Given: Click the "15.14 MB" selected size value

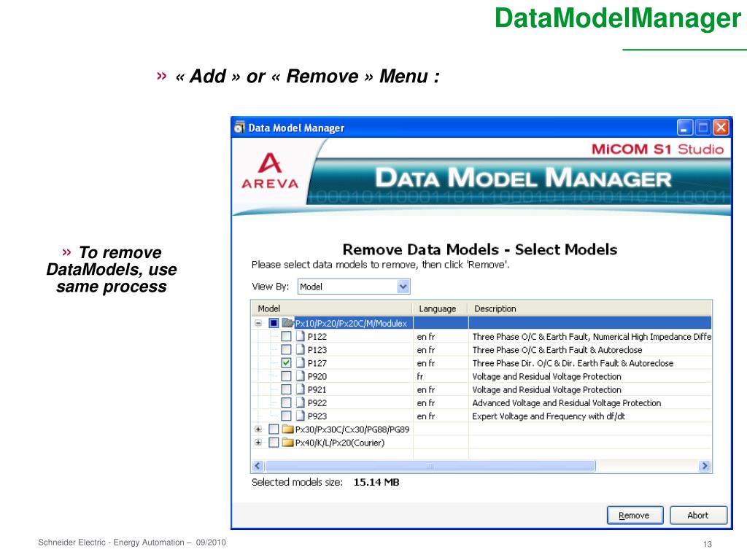Looking at the screenshot, I should [x=376, y=483].
